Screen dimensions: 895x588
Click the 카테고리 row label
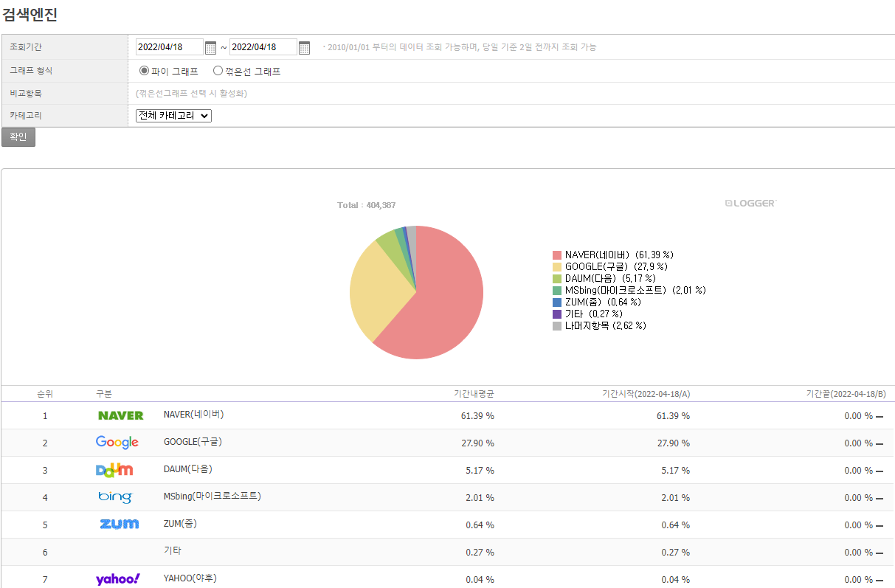coord(26,116)
